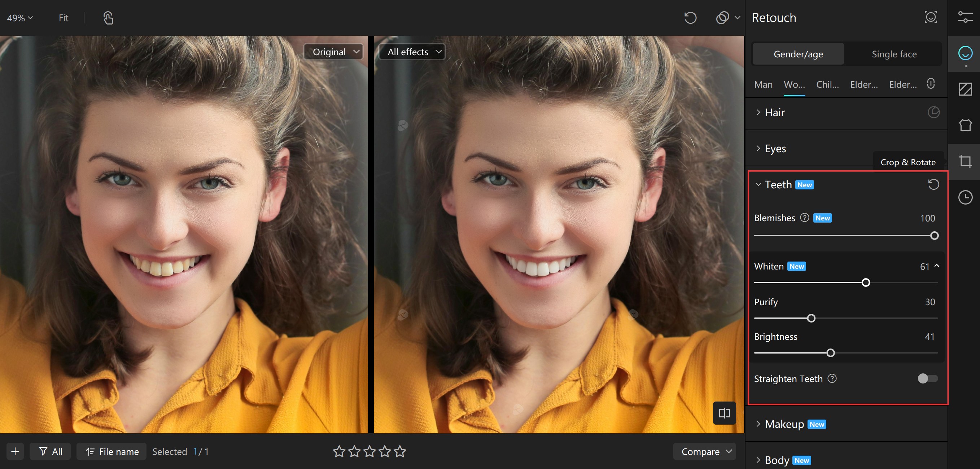Switch to Single face mode
The width and height of the screenshot is (980, 469).
coord(894,54)
